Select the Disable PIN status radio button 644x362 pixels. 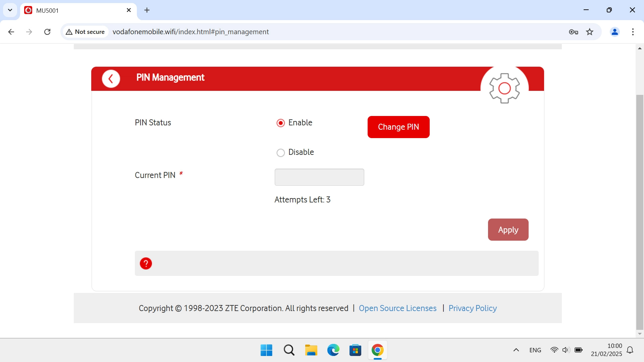click(281, 153)
